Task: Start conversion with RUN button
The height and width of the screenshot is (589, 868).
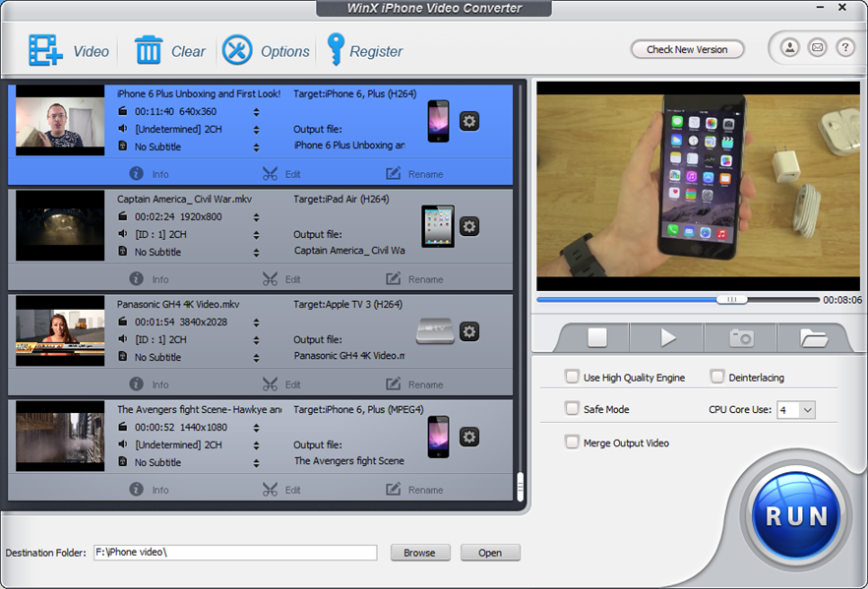Action: [x=796, y=515]
